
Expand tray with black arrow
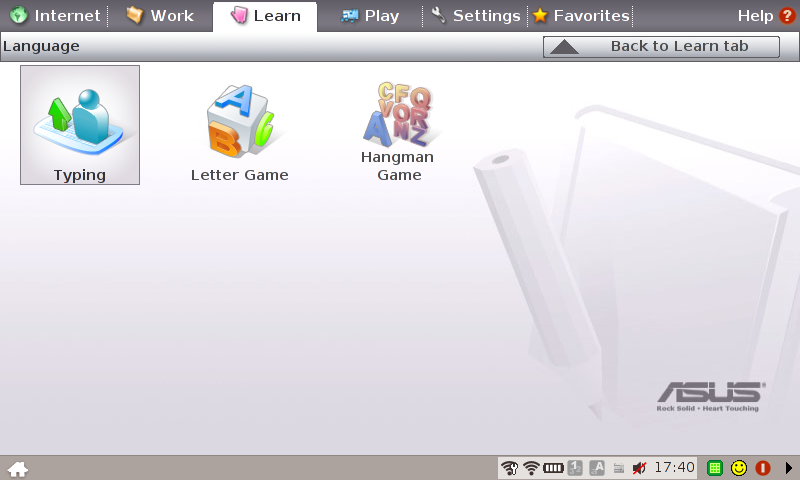click(x=789, y=468)
